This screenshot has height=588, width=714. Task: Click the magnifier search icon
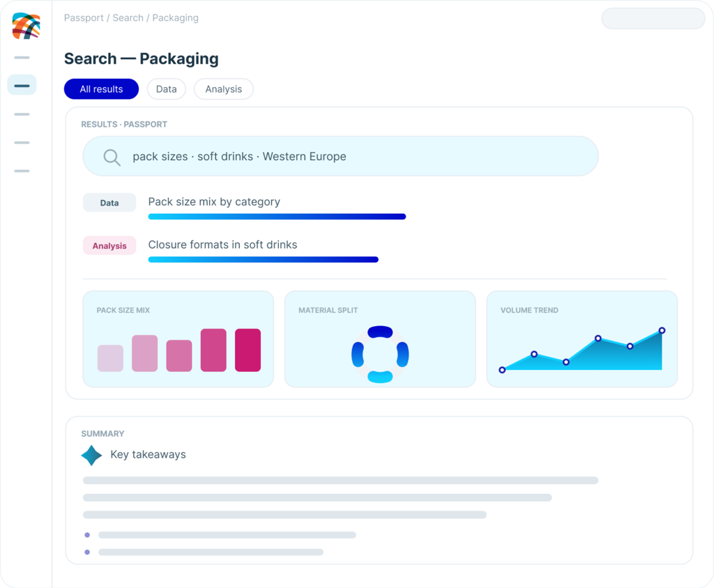(112, 157)
